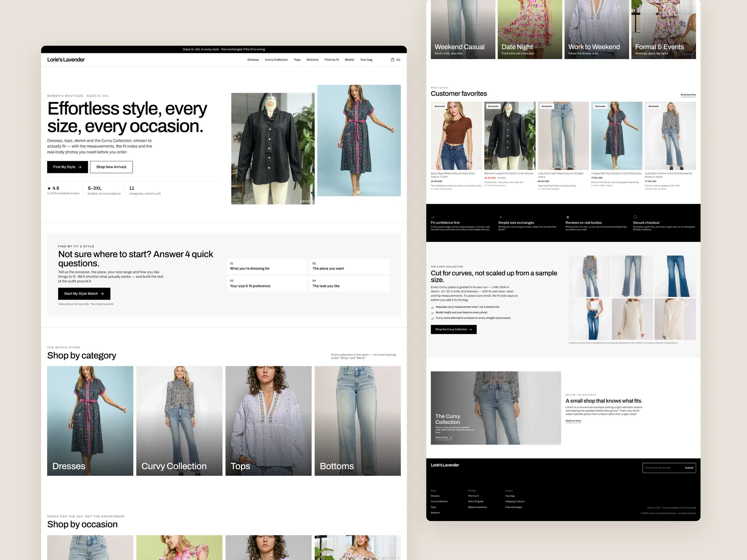Open Your bag in top navigation
747x560 pixels.
click(x=366, y=60)
